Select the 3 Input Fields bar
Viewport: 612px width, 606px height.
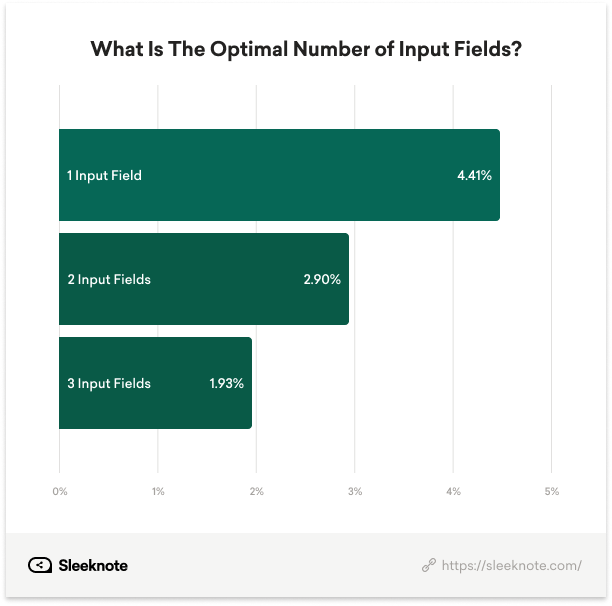[x=155, y=383]
